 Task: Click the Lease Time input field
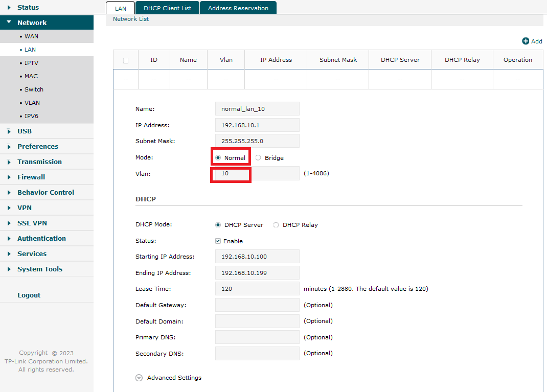[x=257, y=289]
